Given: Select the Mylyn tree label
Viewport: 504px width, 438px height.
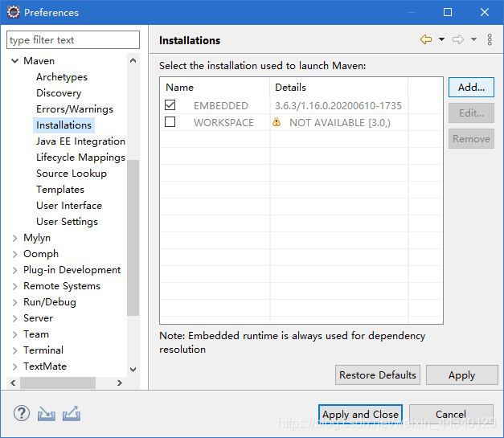Looking at the screenshot, I should coord(37,238).
